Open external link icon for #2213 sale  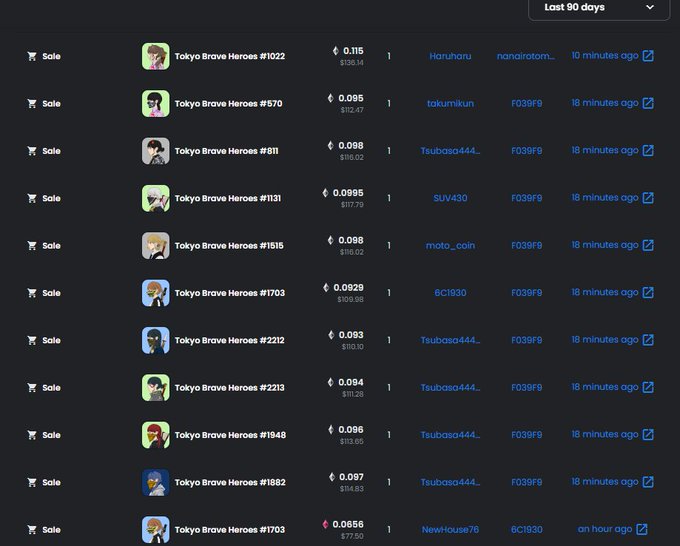click(x=648, y=387)
